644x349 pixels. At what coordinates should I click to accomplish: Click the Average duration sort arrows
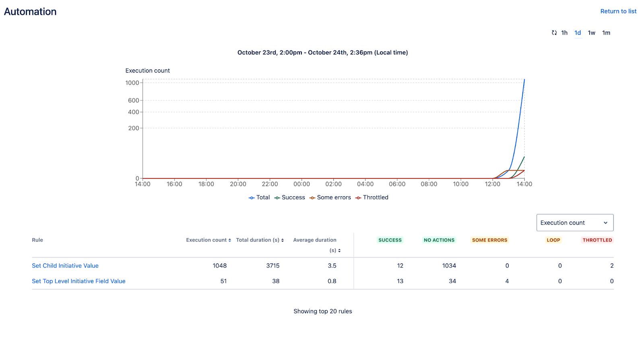pyautogui.click(x=339, y=251)
